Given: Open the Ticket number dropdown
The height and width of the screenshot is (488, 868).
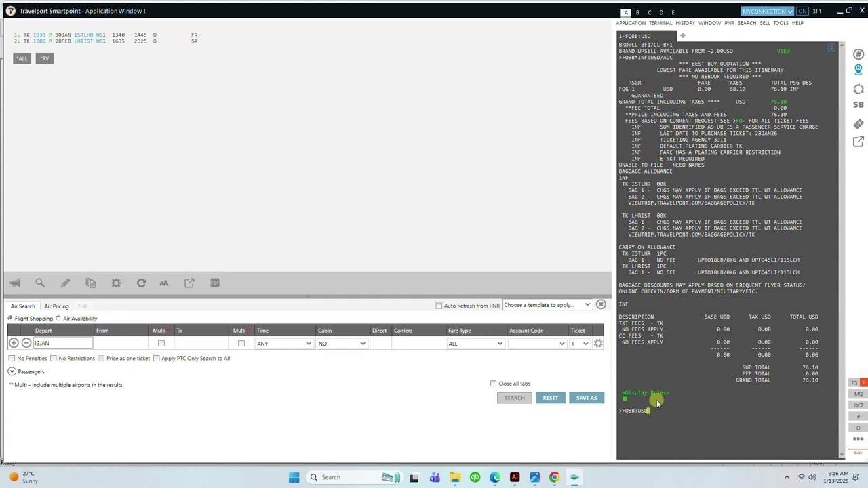Looking at the screenshot, I should [580, 344].
